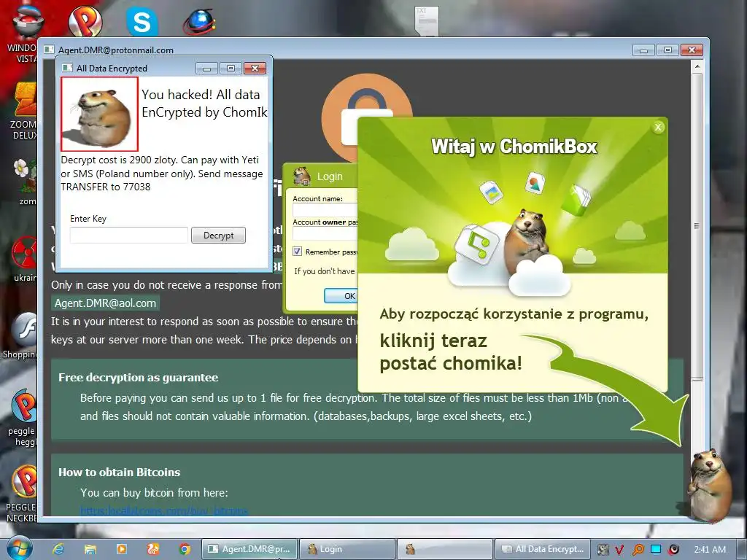Viewport: 747px width, 560px height.
Task: Click the All Data Encrypted window title icon
Action: click(x=67, y=68)
